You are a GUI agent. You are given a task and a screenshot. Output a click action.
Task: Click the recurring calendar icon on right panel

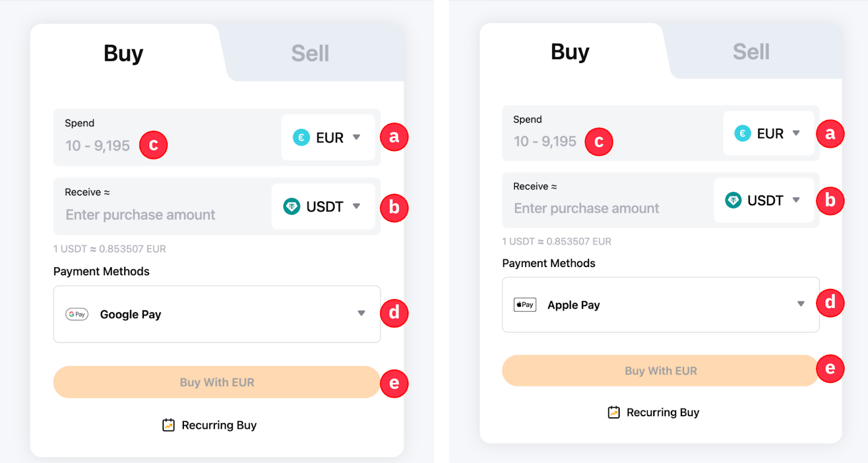click(613, 412)
